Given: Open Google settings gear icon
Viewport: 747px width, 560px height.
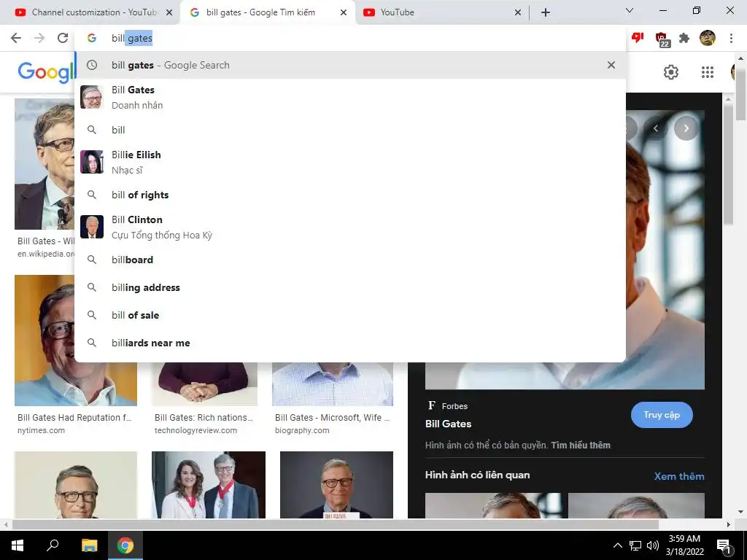Looking at the screenshot, I should tap(671, 72).
